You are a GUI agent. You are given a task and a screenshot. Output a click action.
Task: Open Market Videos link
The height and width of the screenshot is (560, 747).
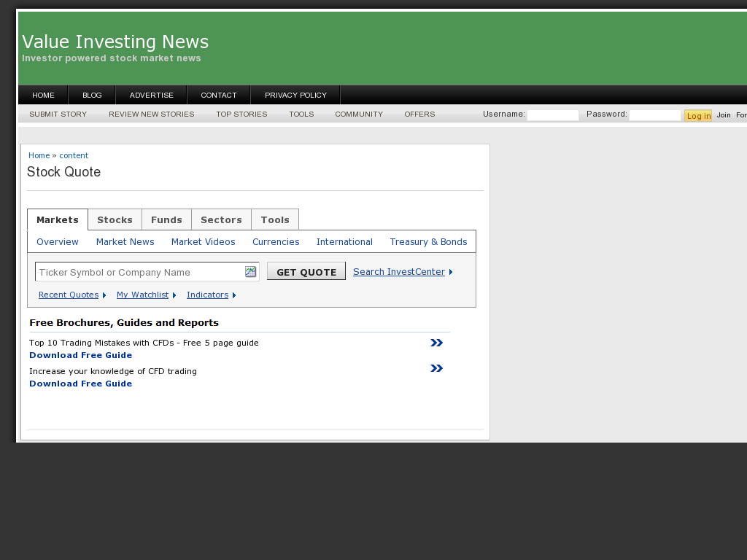pos(204,242)
